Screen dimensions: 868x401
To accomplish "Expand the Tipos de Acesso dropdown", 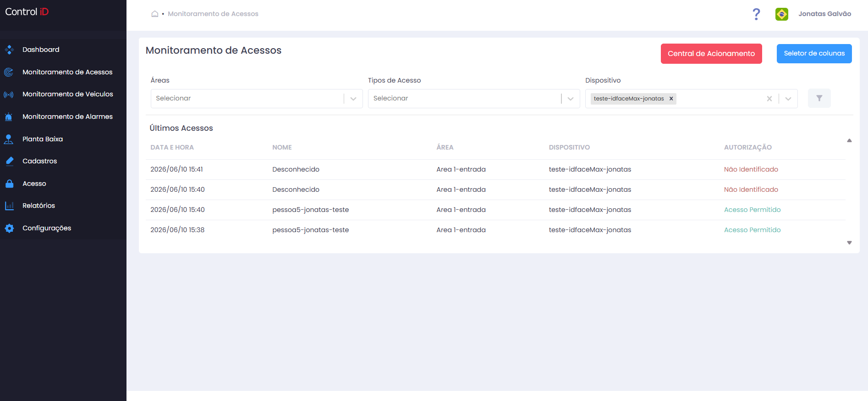I will 571,99.
